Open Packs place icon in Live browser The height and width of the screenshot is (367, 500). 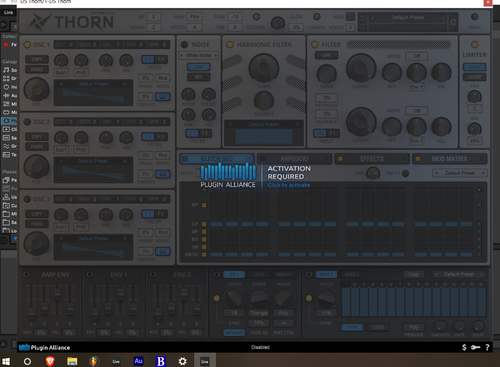pos(6,180)
